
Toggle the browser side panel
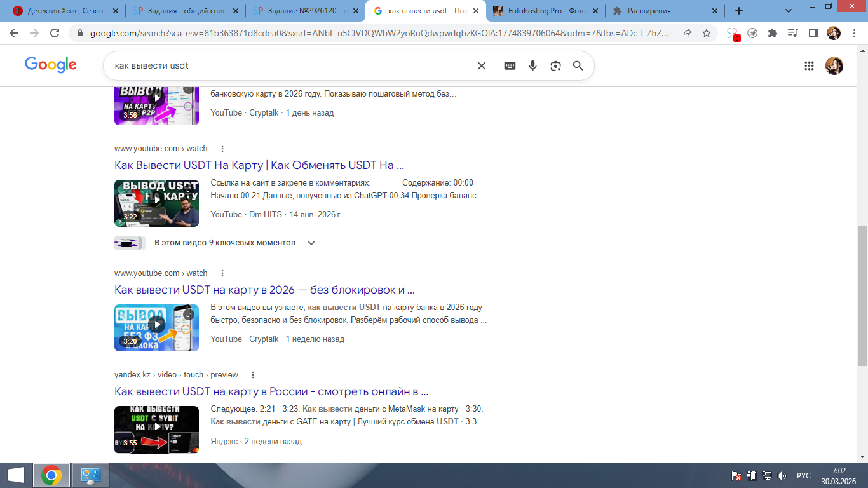pyautogui.click(x=813, y=34)
